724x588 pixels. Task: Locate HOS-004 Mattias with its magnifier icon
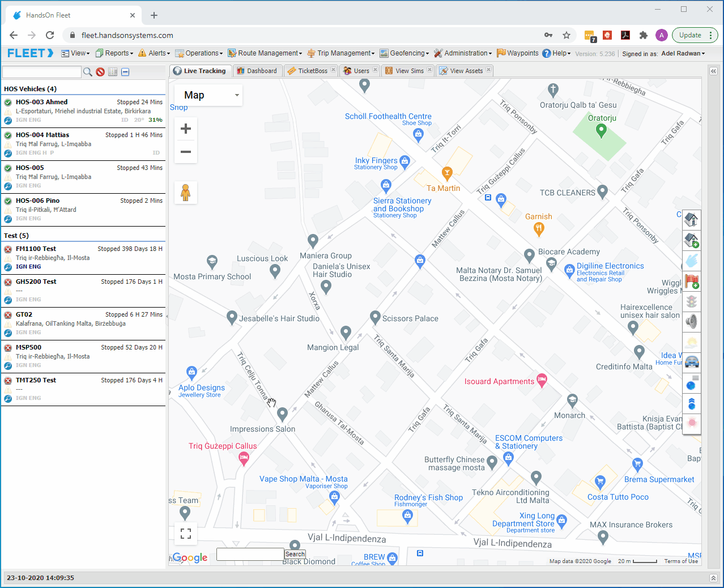pos(8,154)
